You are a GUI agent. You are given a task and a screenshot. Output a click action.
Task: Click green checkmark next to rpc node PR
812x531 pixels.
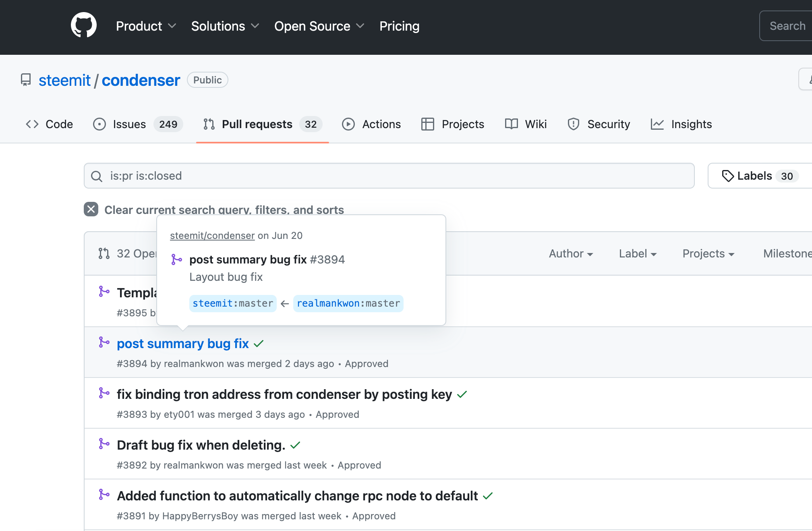(x=488, y=496)
